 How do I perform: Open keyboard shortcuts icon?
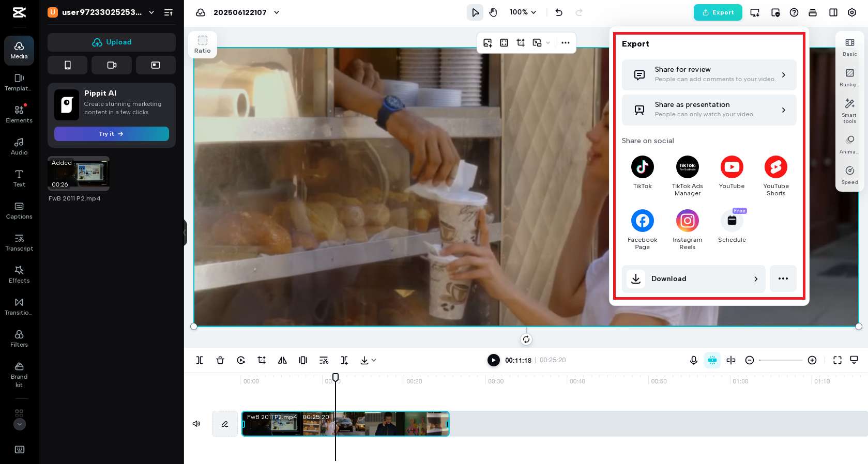click(x=20, y=450)
